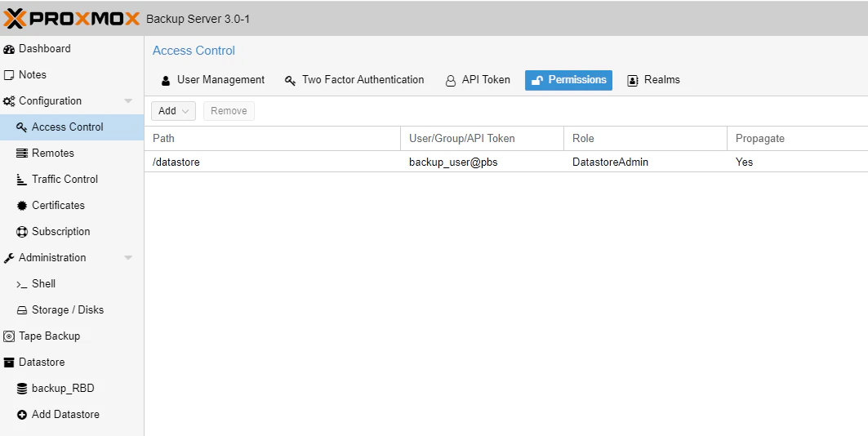This screenshot has width=868, height=436.
Task: Select Access Control in the sidebar
Action: tap(72, 127)
